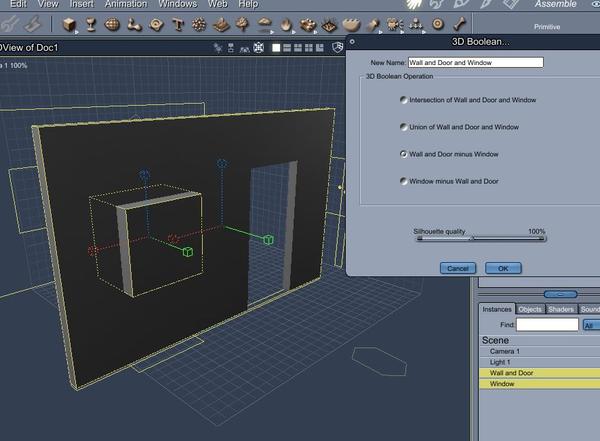The image size is (600, 441).
Task: Confirm the boolean with OK
Action: point(503,268)
